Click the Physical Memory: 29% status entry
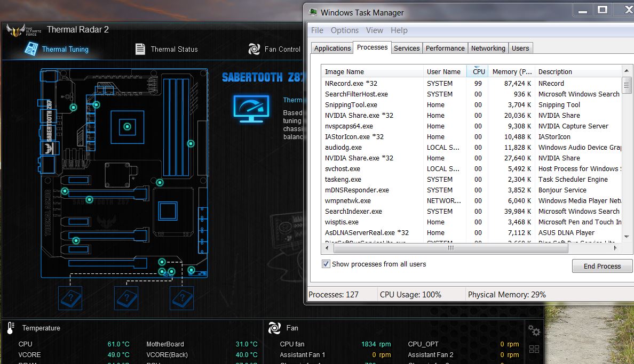 [506, 295]
